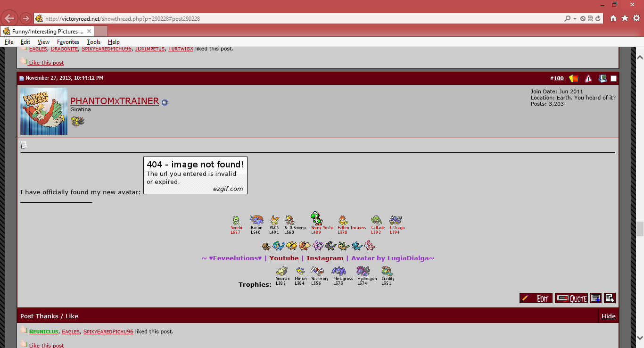Hide the Post Thanks / Like section
644x348 pixels.
click(x=608, y=316)
